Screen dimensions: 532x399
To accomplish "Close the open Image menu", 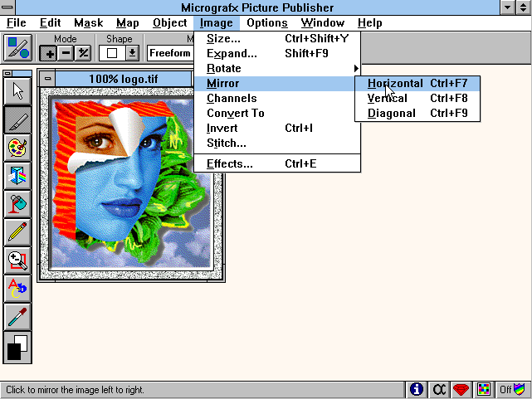I will (217, 22).
